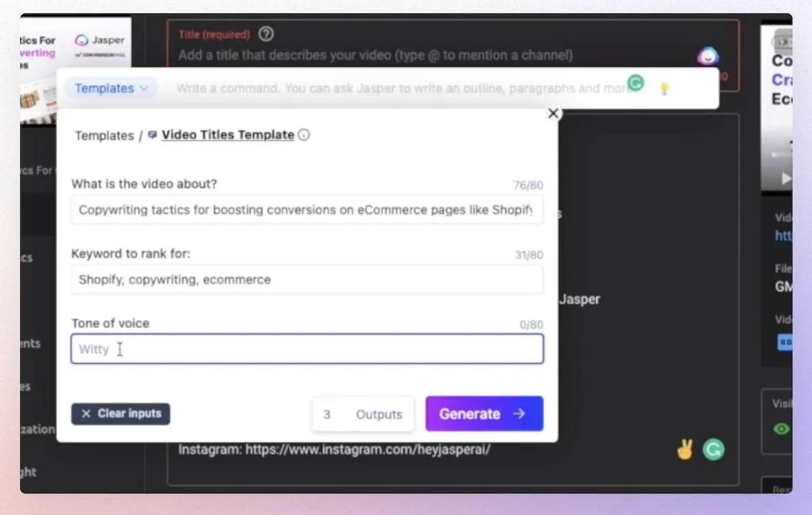Click the Generate button
The width and height of the screenshot is (812, 515).
pos(484,413)
